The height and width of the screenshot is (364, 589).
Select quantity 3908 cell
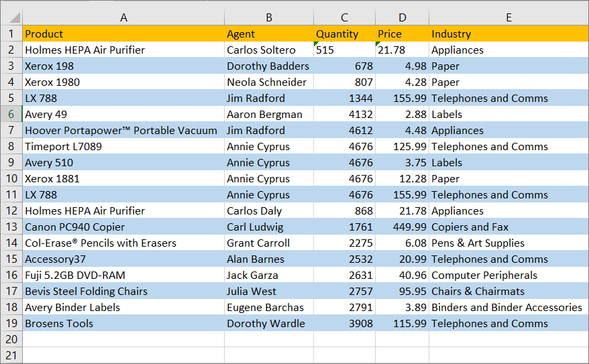tap(344, 323)
